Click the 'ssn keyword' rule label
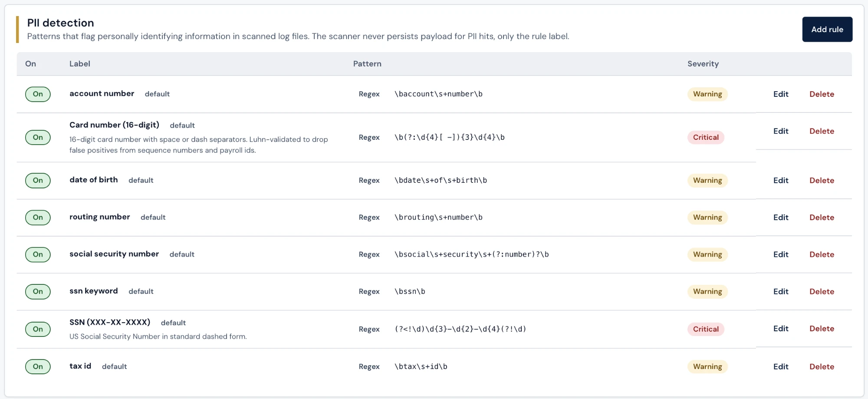The height and width of the screenshot is (399, 868). click(x=94, y=291)
